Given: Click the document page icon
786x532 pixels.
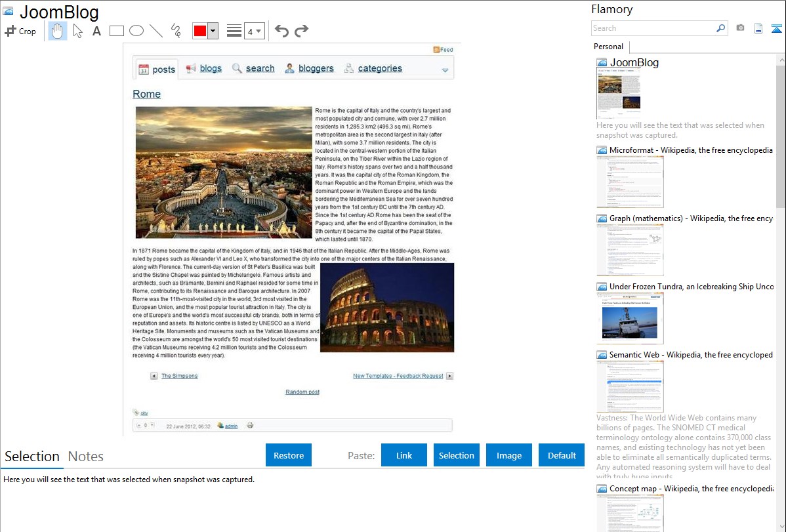Looking at the screenshot, I should pos(758,28).
